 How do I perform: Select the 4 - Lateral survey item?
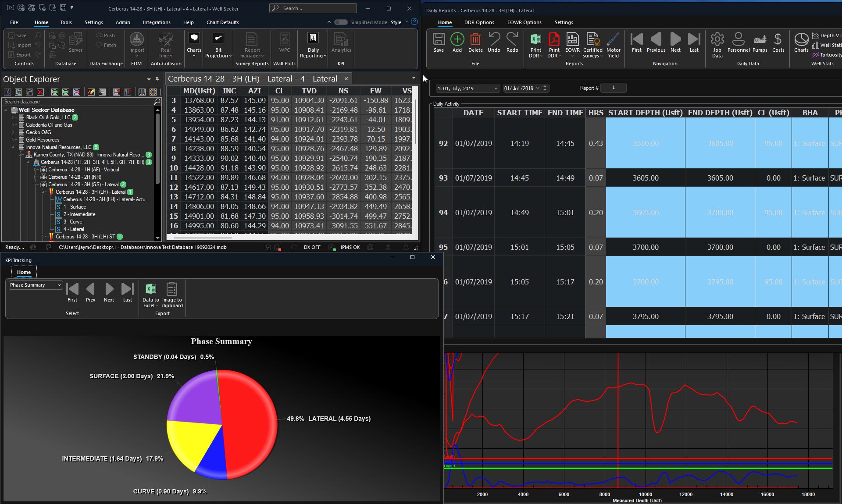74,229
